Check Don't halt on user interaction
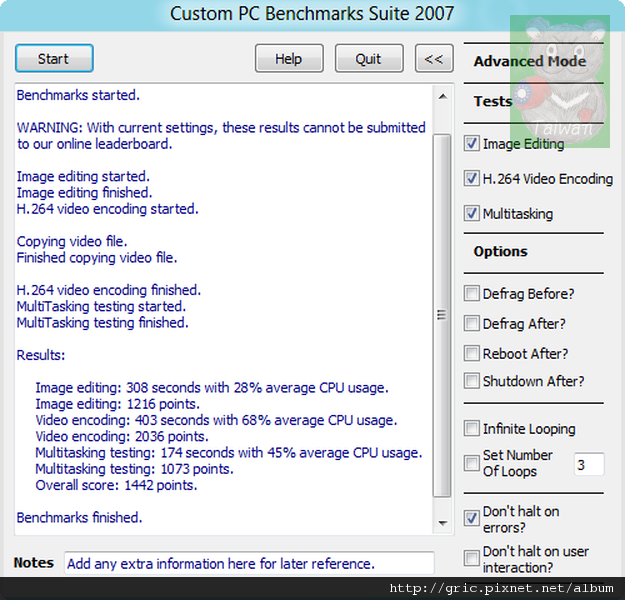 click(x=472, y=558)
